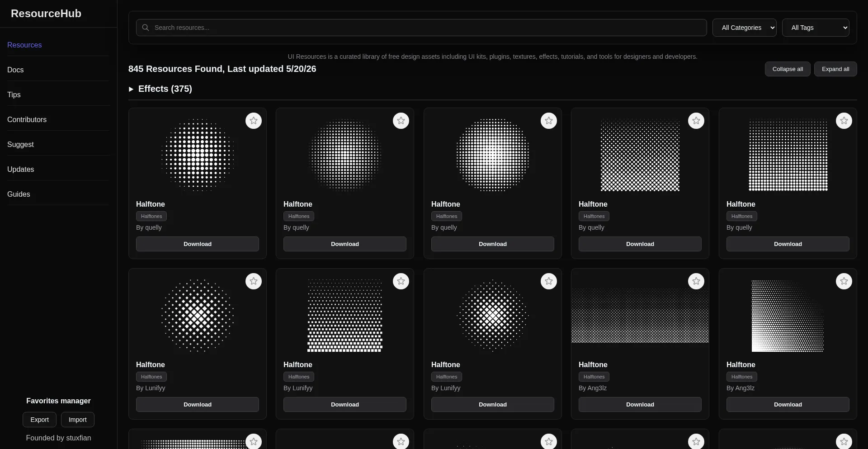The image size is (868, 449).
Task: View the Contributors page
Action: click(27, 119)
